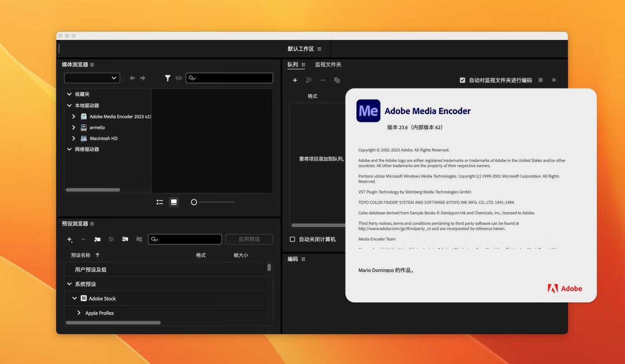Expand the Macintosh HD drive
This screenshot has height=364, width=625.
click(x=74, y=138)
